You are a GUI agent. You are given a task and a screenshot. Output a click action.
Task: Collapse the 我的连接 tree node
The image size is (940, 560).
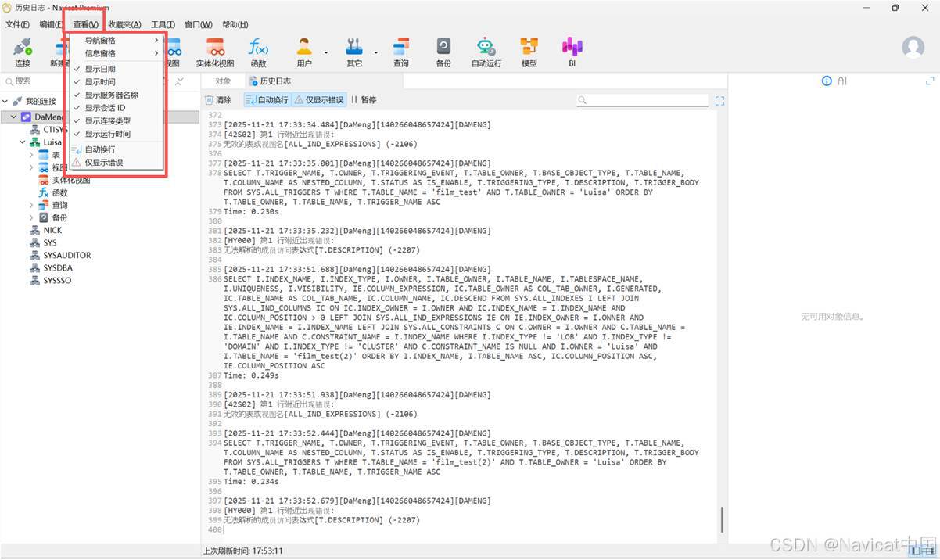[5, 102]
